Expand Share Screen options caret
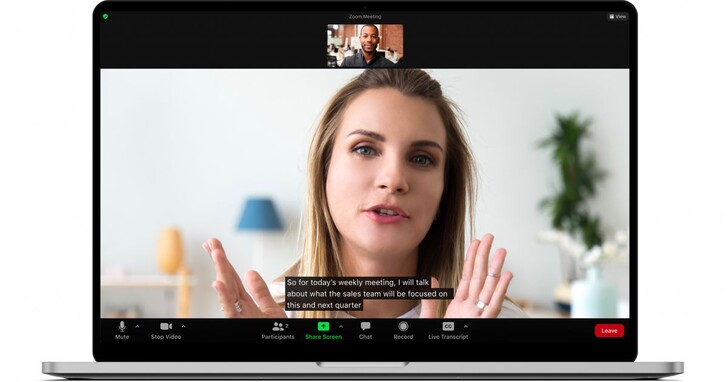The height and width of the screenshot is (382, 728). click(x=341, y=327)
